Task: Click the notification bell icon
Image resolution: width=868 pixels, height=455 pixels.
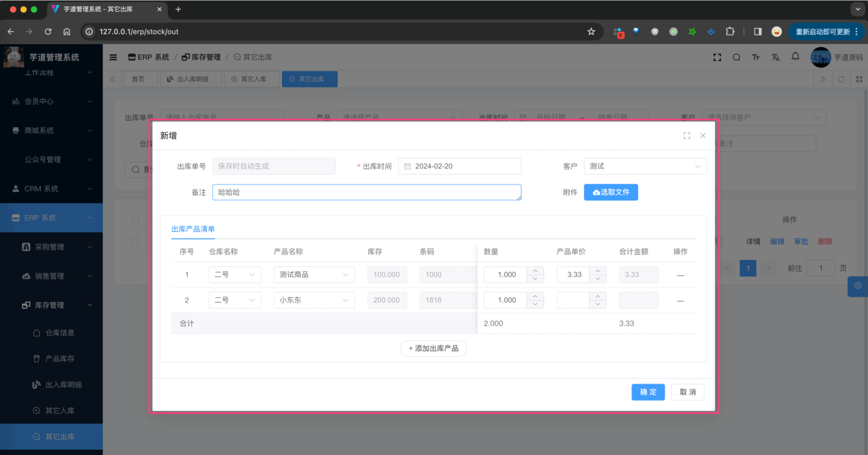Action: pos(795,57)
